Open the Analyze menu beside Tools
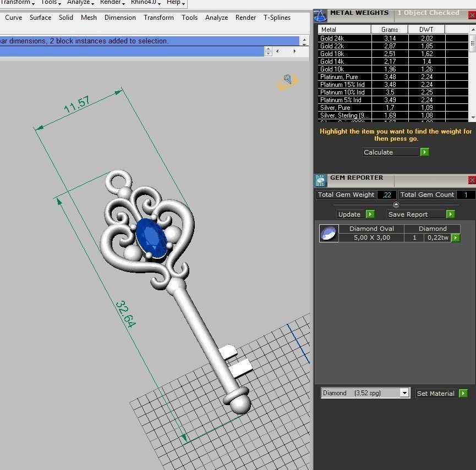 (216, 18)
